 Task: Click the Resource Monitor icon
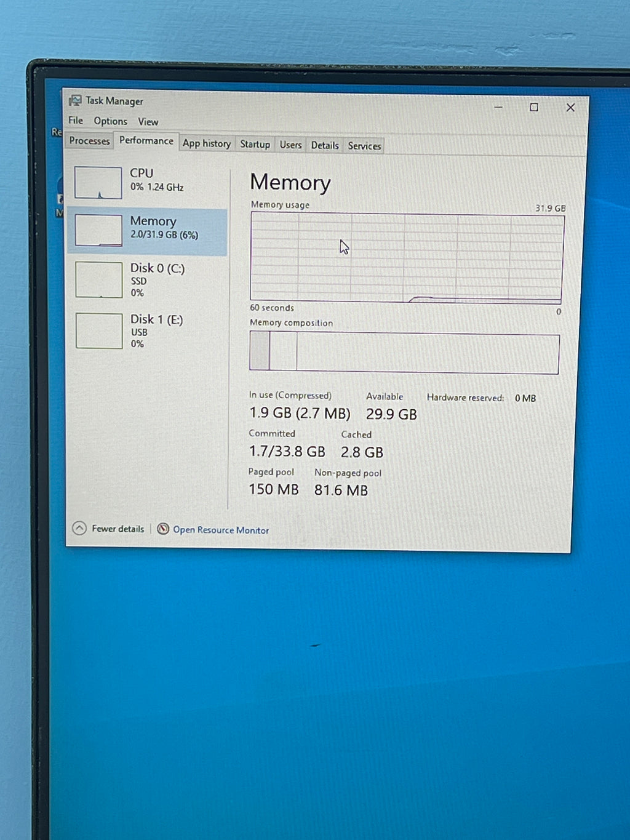coord(163,529)
